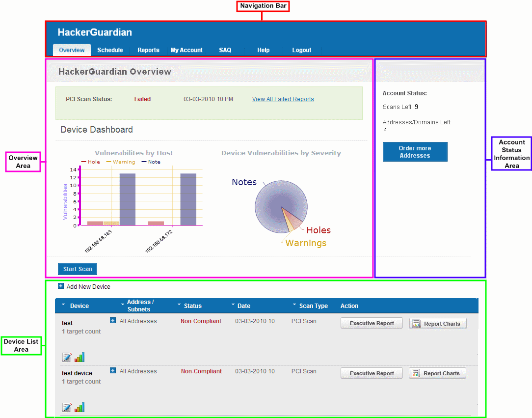Screen dimensions: 532x418
Task: Open the Schedule tab
Action: pos(110,50)
